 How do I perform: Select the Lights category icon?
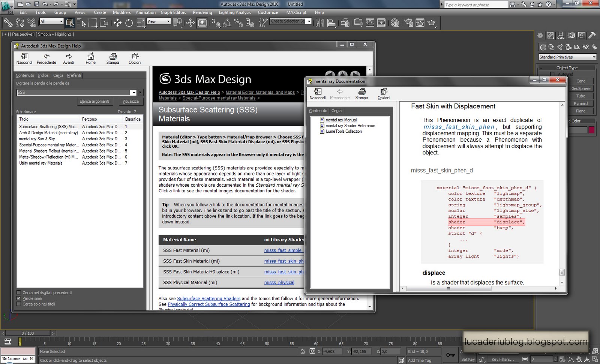pos(560,47)
